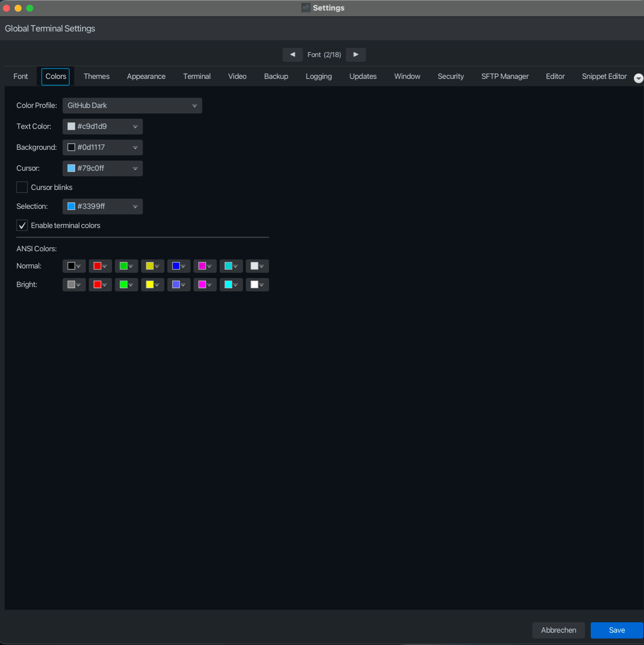The width and height of the screenshot is (644, 645).
Task: Pick the Normal white ANSI color
Action: 257,266
